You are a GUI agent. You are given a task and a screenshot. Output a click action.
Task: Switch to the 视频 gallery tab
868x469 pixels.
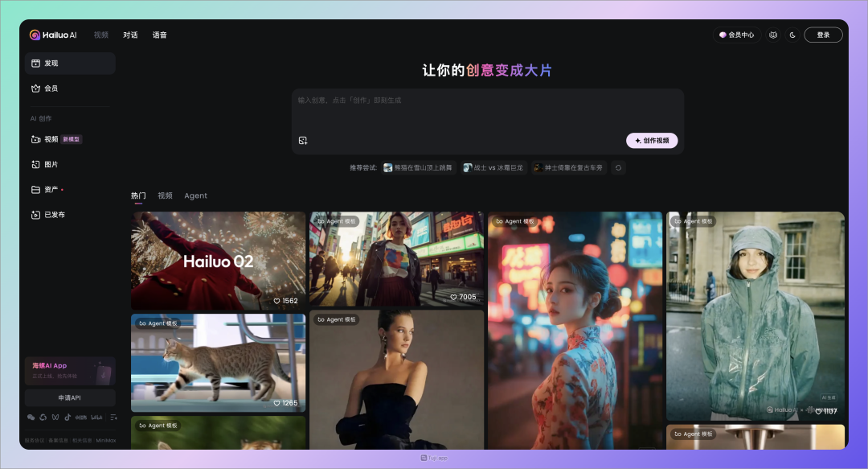165,195
